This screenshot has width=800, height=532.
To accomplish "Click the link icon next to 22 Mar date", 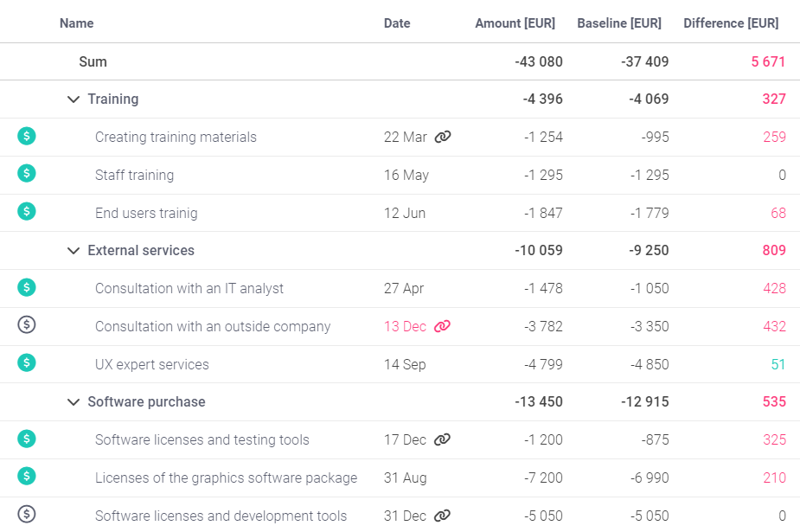I will click(x=443, y=137).
